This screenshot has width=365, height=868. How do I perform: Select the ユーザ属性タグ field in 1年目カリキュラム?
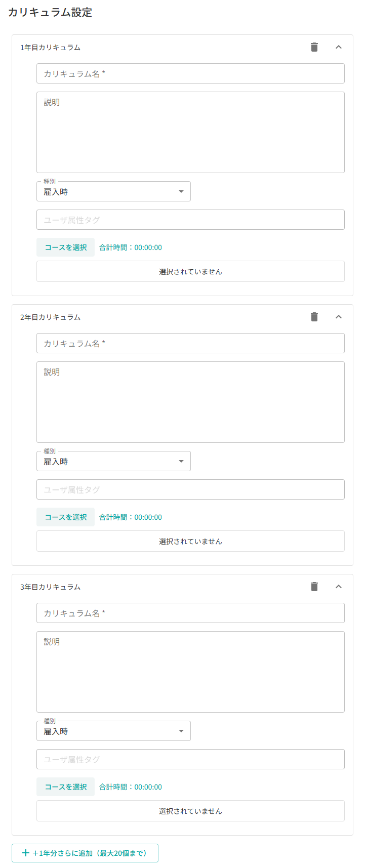(x=190, y=220)
